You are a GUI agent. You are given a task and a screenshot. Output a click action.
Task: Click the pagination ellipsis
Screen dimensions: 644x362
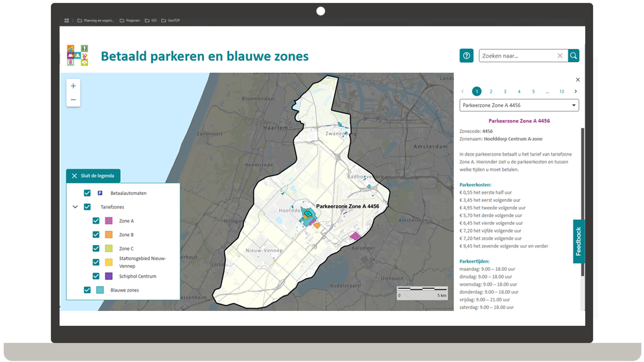547,92
